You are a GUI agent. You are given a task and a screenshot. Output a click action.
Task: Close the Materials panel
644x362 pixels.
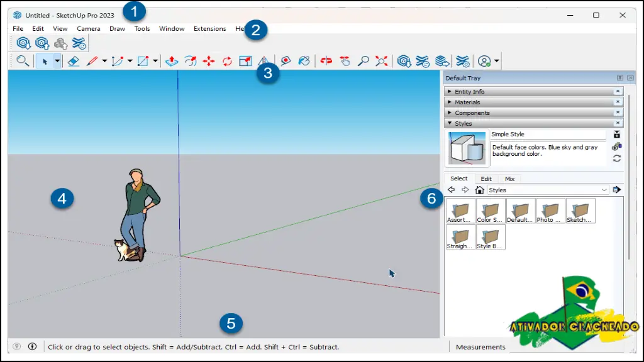click(618, 102)
